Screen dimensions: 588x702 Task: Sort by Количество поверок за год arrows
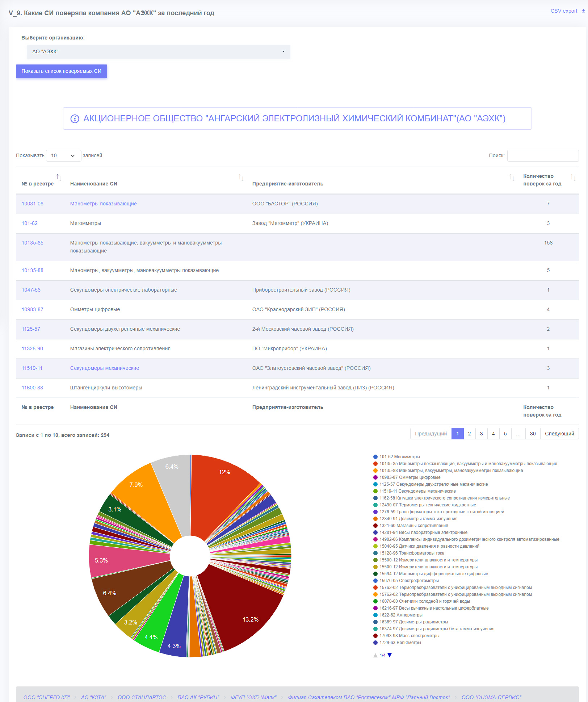point(573,177)
